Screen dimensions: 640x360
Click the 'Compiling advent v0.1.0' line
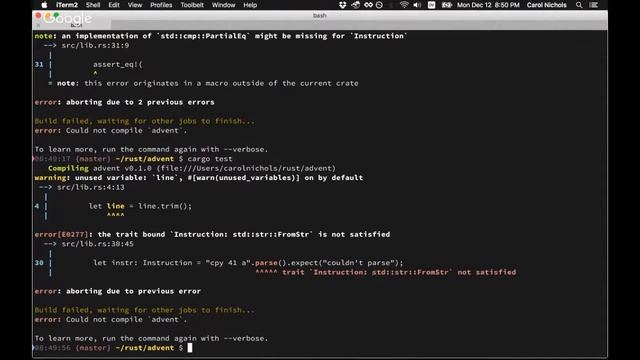191,168
